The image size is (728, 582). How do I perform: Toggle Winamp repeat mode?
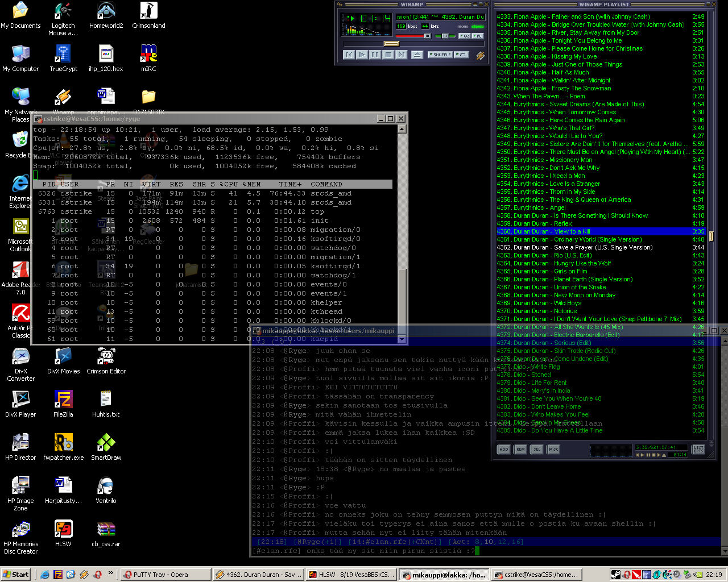tap(461, 55)
